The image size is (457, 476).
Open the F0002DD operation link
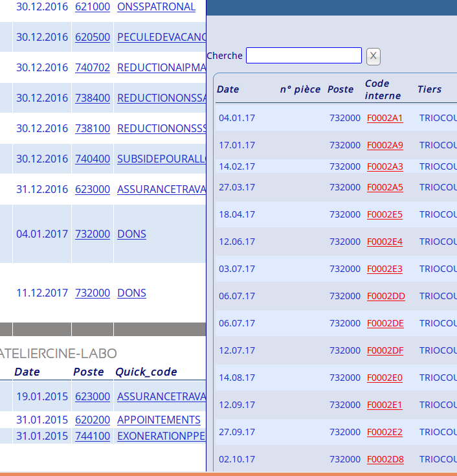coord(386,296)
